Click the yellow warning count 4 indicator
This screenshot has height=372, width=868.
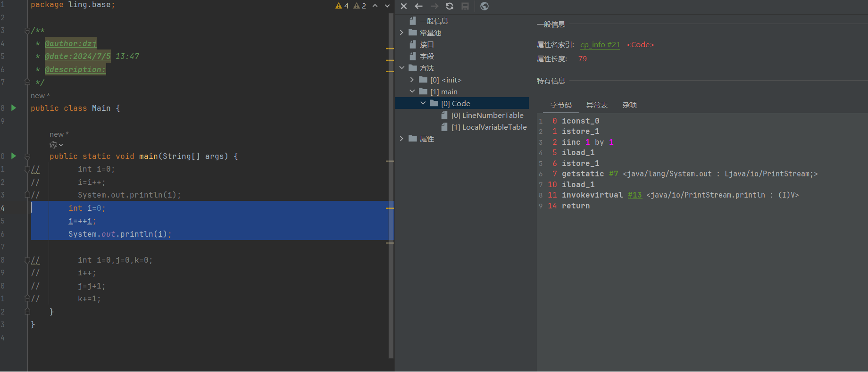click(x=342, y=6)
